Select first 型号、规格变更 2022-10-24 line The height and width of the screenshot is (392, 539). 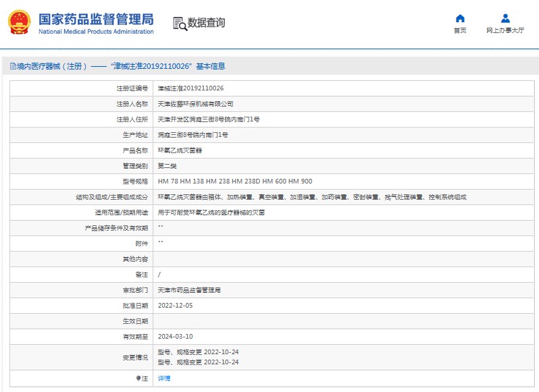tap(198, 352)
